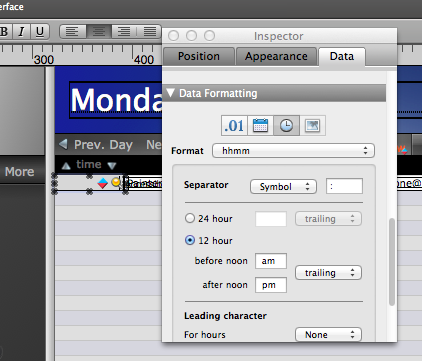Viewport: 422px width, 361px height.
Task: Select the number format icon
Action: (234, 126)
